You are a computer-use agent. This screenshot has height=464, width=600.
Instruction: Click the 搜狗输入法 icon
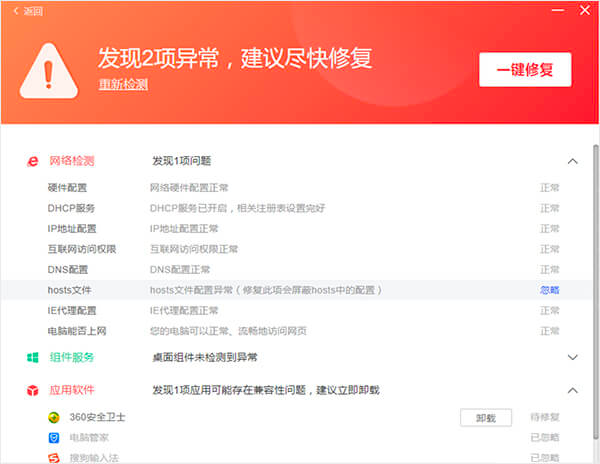click(x=54, y=458)
